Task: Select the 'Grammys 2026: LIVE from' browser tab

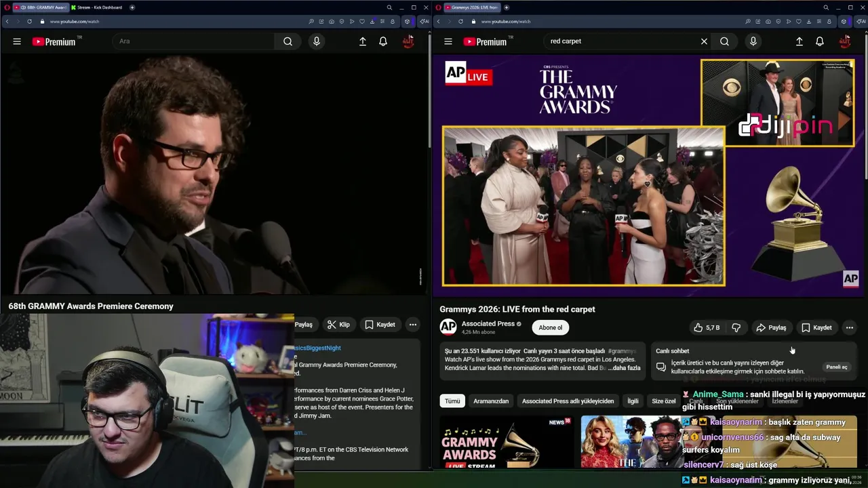Action: coord(471,7)
